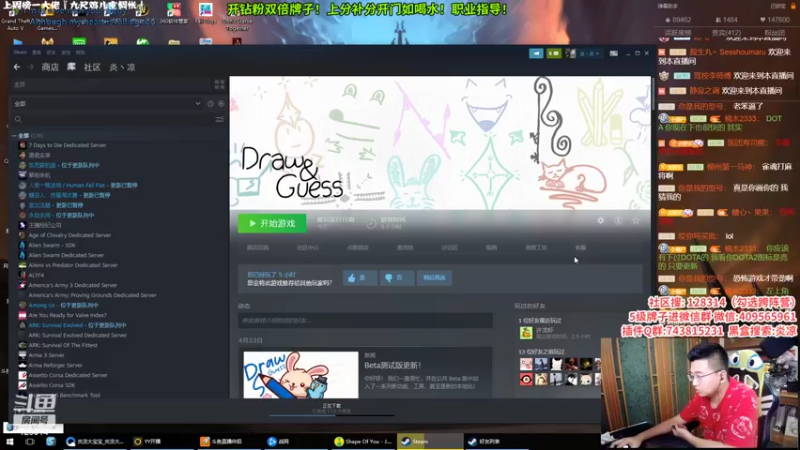
Task: Click thumbs-down 否 button
Action: point(396,278)
